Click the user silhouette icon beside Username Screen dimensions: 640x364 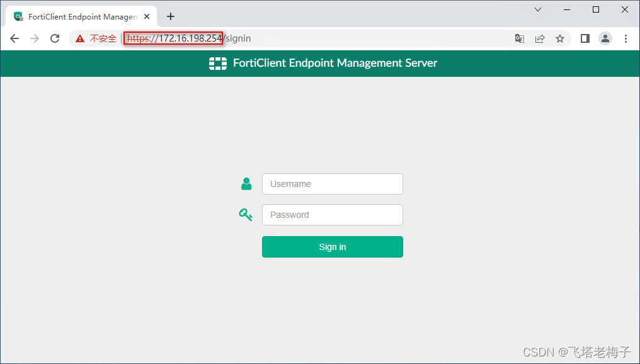pos(246,184)
